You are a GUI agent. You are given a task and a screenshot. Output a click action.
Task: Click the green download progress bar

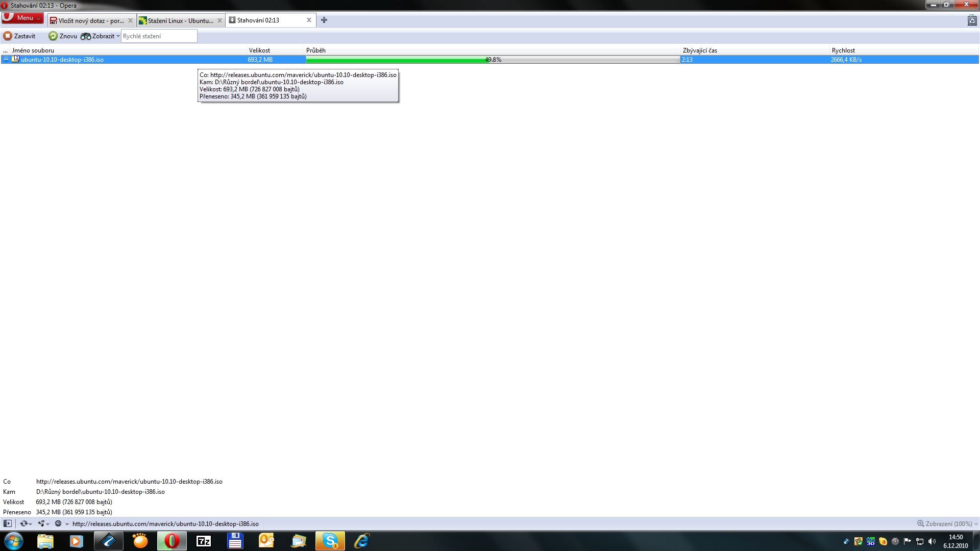tap(396, 60)
